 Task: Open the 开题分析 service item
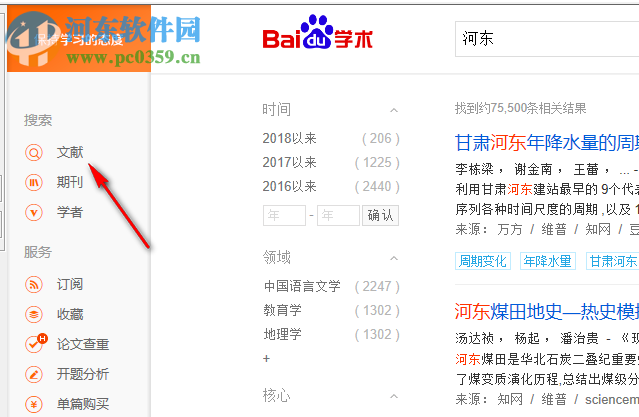point(83,374)
